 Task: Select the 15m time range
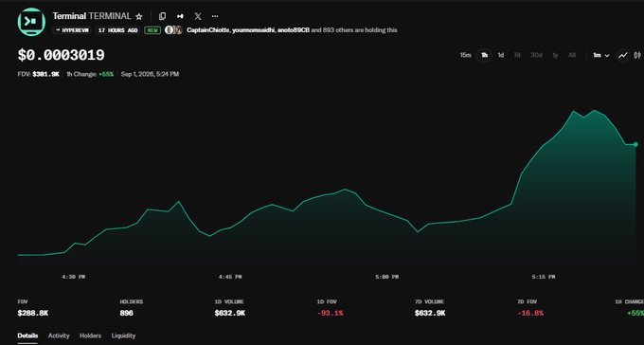(x=465, y=55)
